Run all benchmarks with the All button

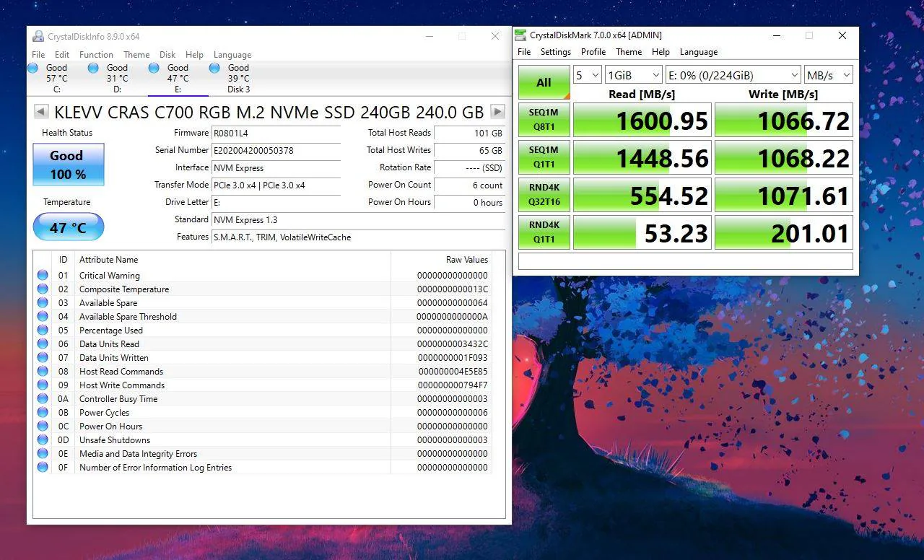(544, 82)
